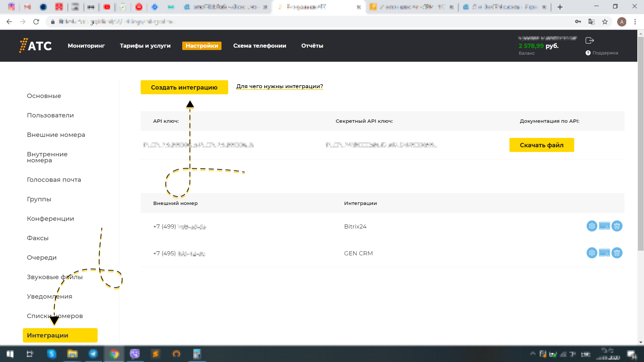Viewport: 644px width, 362px height.
Task: Click the monitor icon for GEN CRM row
Action: pyautogui.click(x=604, y=253)
